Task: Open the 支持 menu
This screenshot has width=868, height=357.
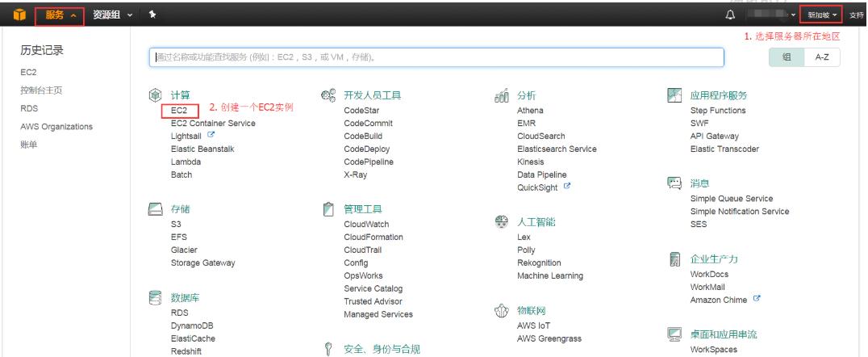Action: tap(857, 15)
